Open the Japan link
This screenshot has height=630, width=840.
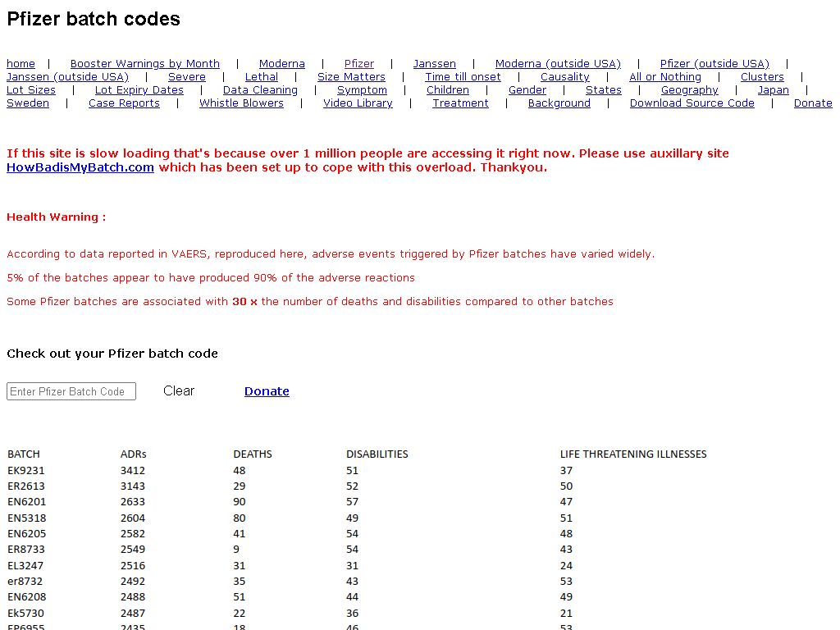[x=773, y=90]
